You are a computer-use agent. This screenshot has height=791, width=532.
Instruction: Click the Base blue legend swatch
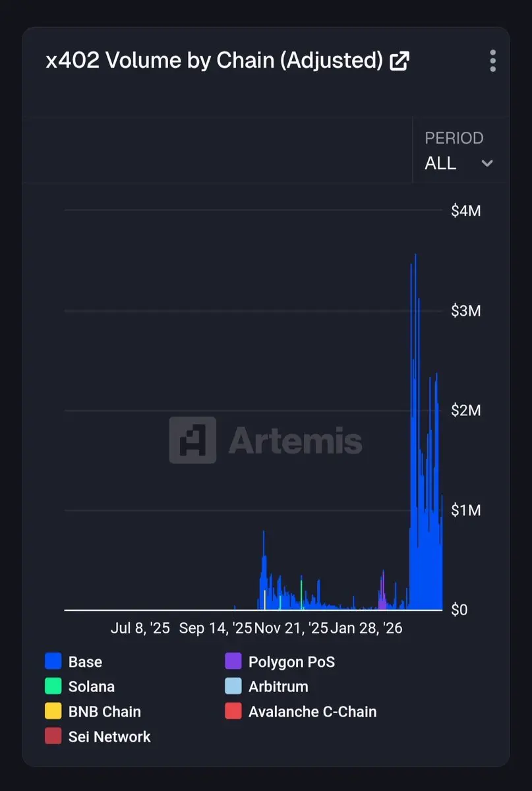[x=53, y=661]
